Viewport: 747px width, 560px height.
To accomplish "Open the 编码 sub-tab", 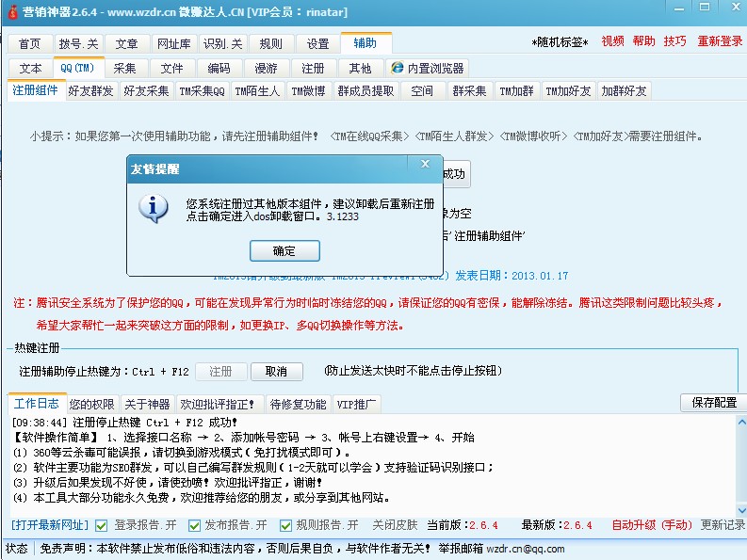I will (219, 68).
